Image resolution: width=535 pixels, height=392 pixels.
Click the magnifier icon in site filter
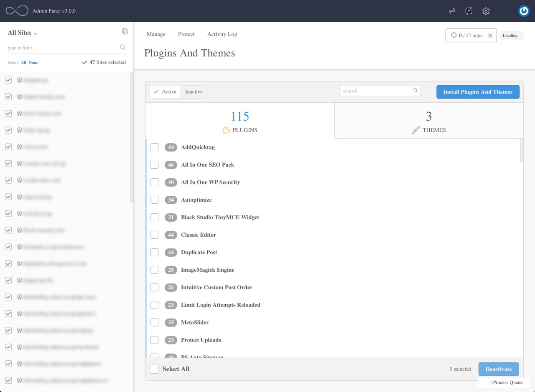tap(122, 47)
